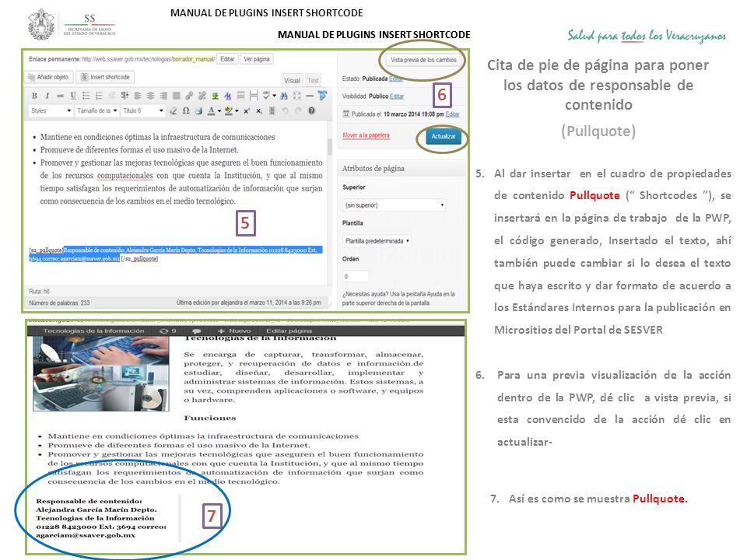Align text right in editor
Image resolution: width=747 pixels, height=560 pixels.
(163, 96)
